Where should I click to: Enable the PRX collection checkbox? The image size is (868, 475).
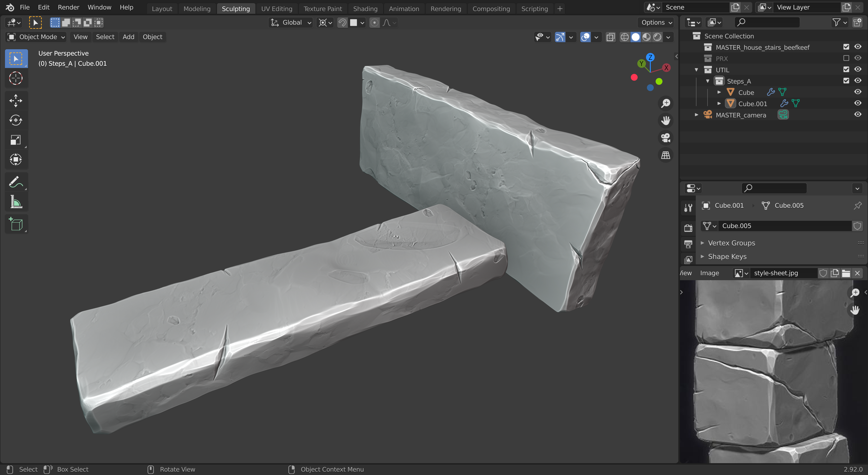[846, 58]
